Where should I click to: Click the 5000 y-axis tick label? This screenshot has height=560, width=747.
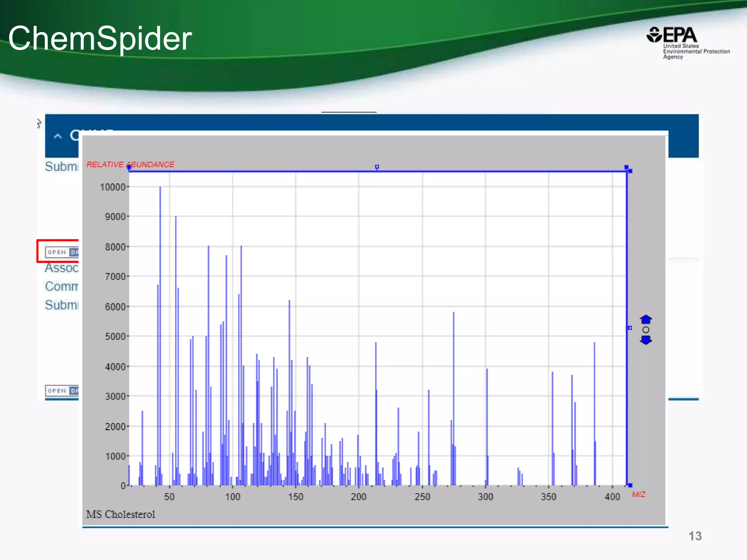click(x=115, y=336)
